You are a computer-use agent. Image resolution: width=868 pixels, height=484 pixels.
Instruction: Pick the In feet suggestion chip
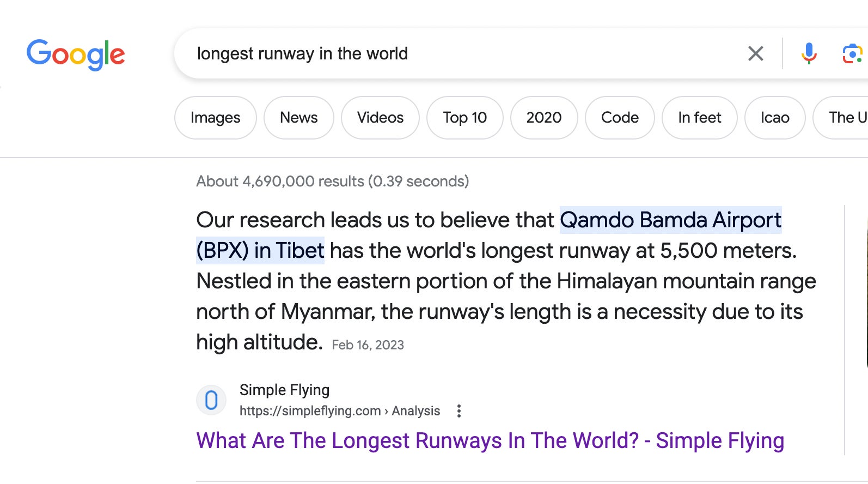pyautogui.click(x=699, y=118)
